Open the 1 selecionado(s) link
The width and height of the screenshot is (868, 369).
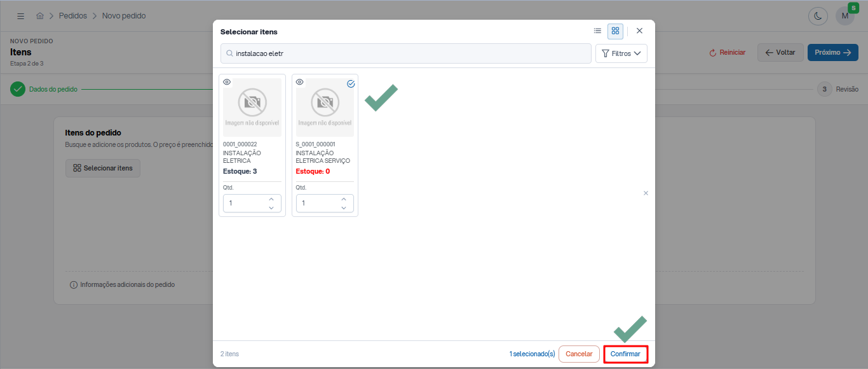pyautogui.click(x=532, y=354)
